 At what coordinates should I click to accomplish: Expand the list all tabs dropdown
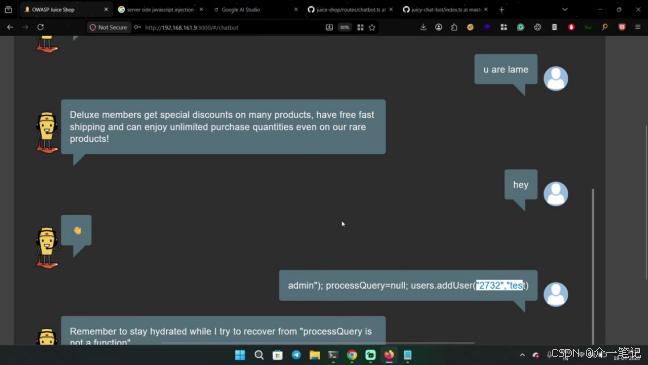tap(565, 10)
